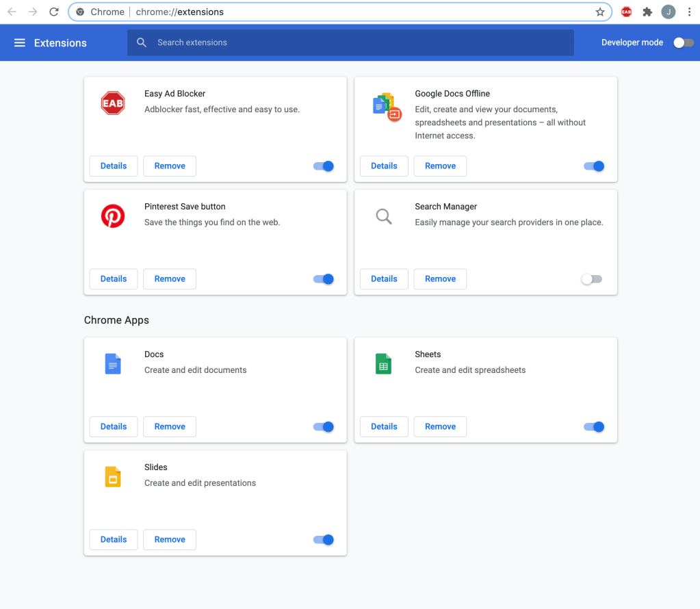700x609 pixels.
Task: Bookmark this page with the star icon
Action: click(x=600, y=12)
